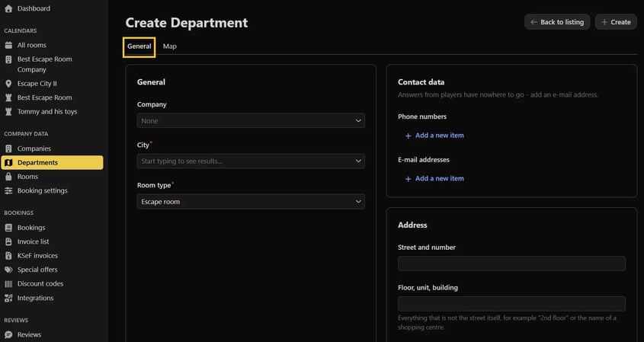Image resolution: width=644 pixels, height=342 pixels.
Task: Open All rooms calendar
Action: pos(31,45)
